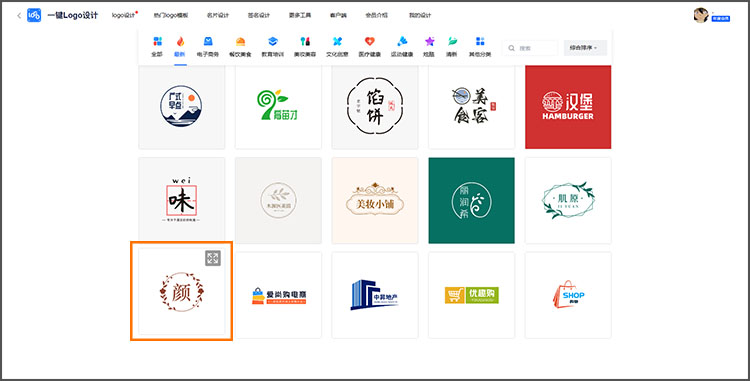Choose the 电子商务 shopping bag category
Image resolution: width=750 pixels, height=381 pixels.
pos(208,41)
